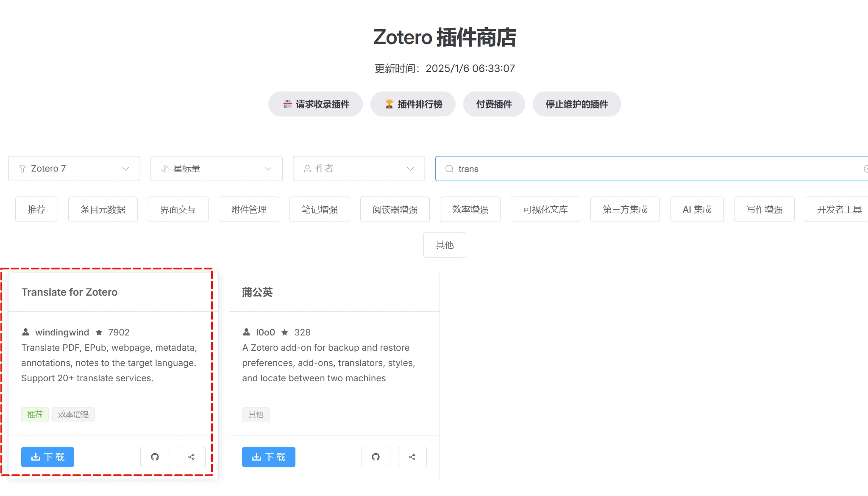Toggle the 笔记增强 category filter

tap(320, 209)
